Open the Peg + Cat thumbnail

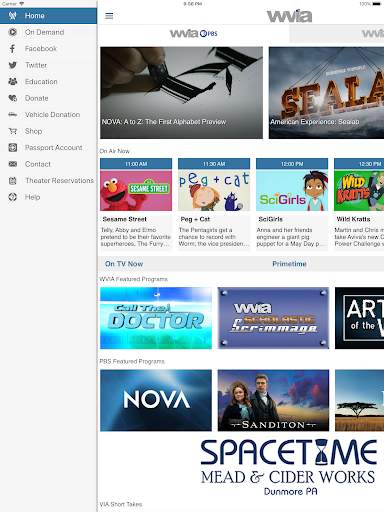click(x=214, y=190)
